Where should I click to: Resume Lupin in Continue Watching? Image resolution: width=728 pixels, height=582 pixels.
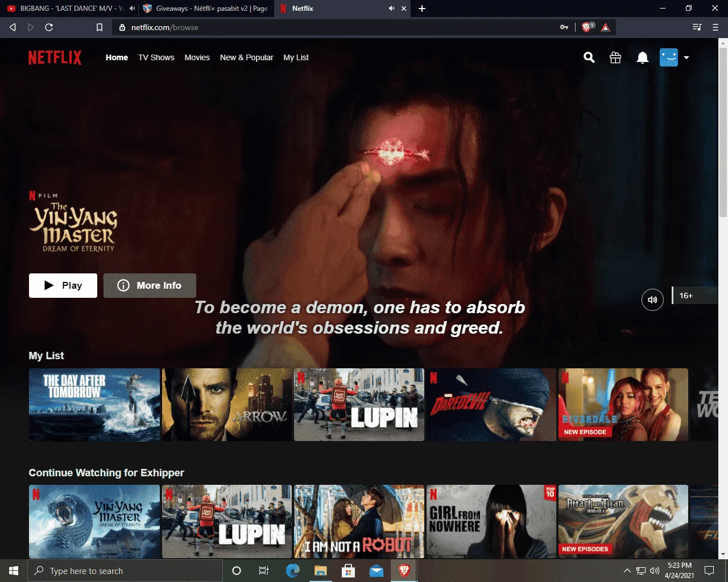click(227, 521)
